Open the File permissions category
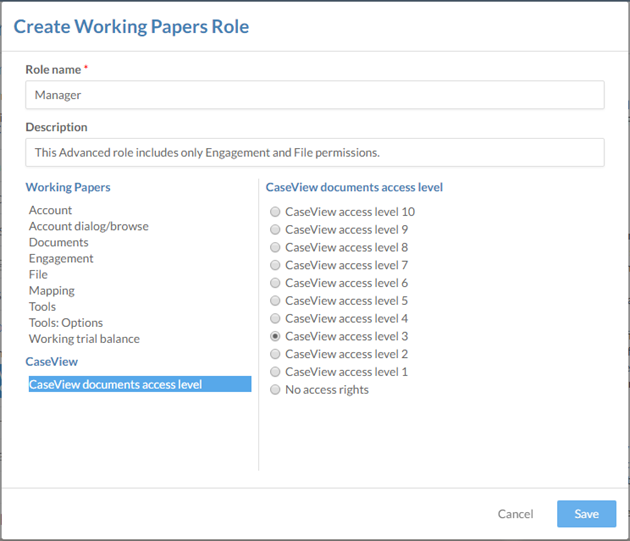 [38, 274]
